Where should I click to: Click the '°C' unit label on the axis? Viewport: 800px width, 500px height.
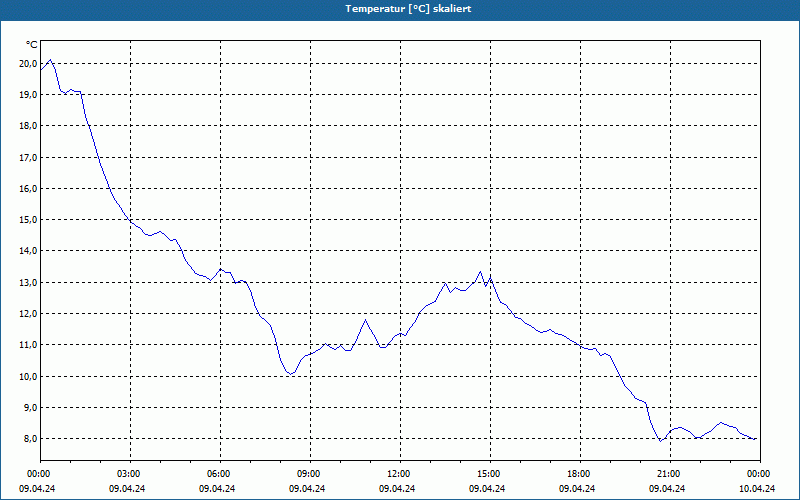click(32, 45)
